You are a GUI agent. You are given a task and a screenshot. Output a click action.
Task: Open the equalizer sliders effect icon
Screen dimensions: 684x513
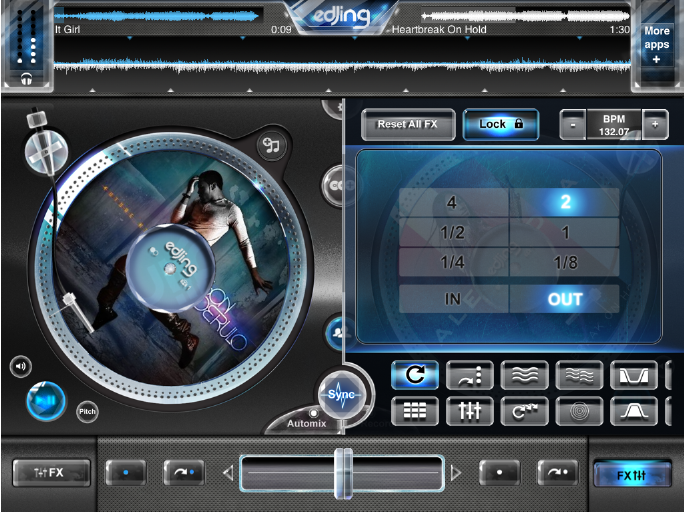point(470,411)
